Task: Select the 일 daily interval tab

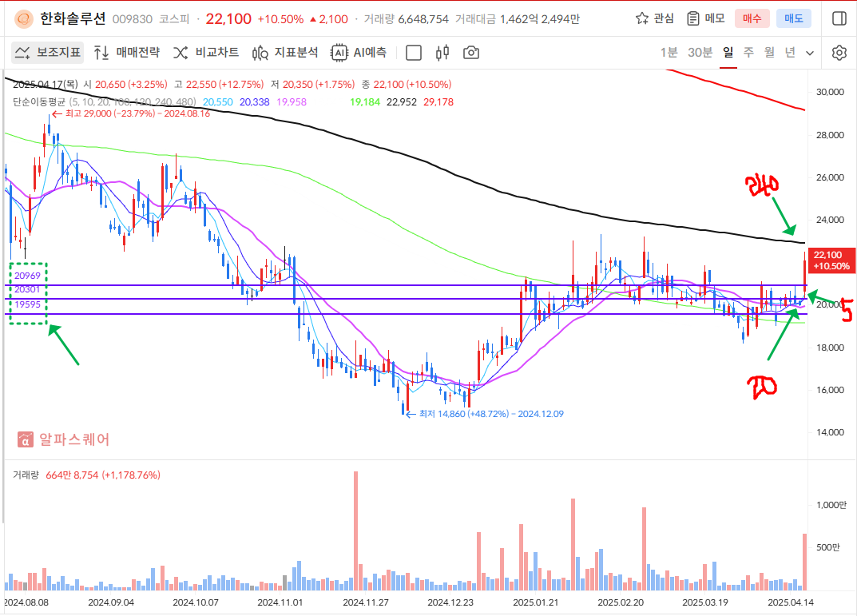Action: tap(728, 53)
